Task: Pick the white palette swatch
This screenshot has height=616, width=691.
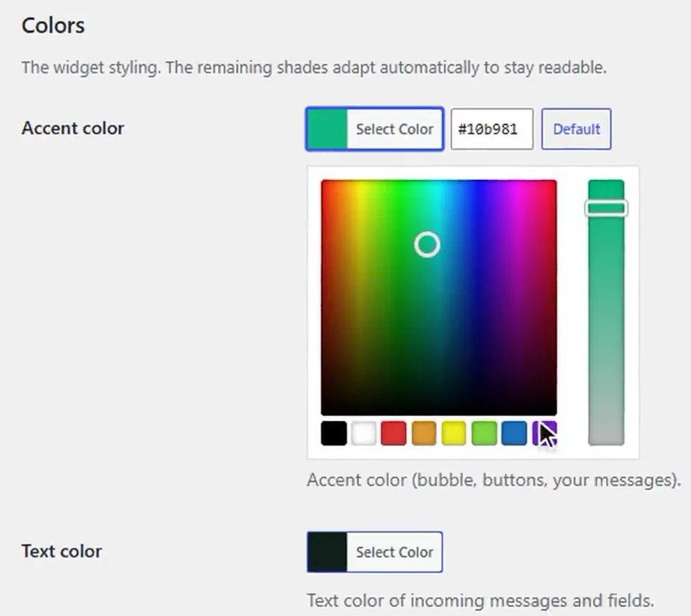Action: (x=363, y=433)
